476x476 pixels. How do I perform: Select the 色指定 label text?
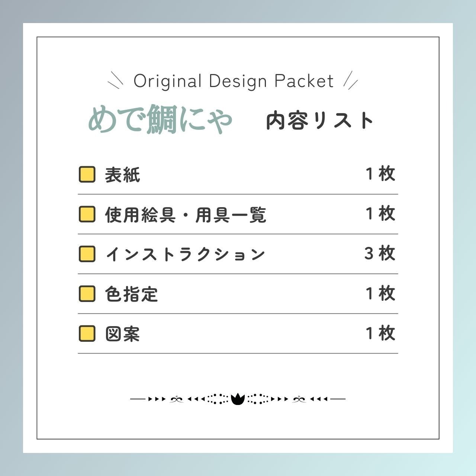point(132,294)
